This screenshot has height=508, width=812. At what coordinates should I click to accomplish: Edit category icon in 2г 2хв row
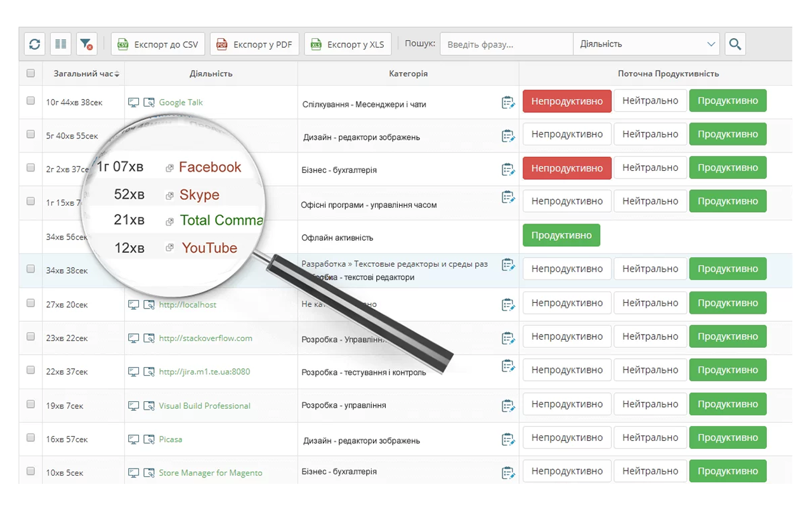click(508, 169)
